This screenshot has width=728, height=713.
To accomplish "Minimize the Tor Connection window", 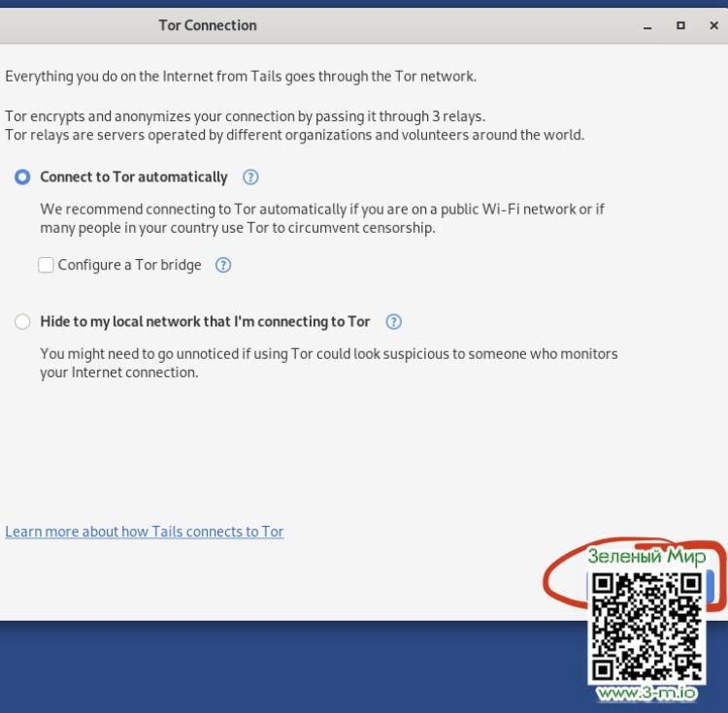I will click(647, 26).
